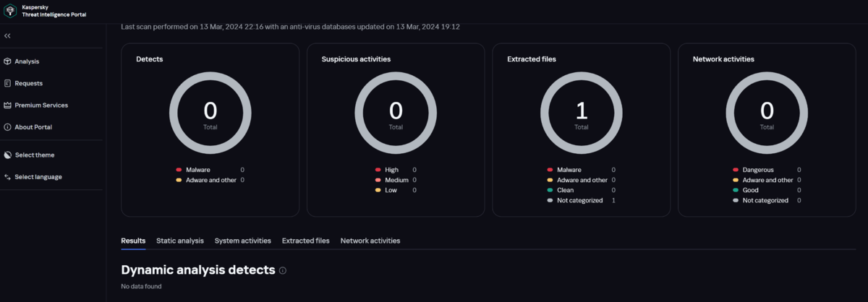Viewport: 868px width, 302px height.
Task: Click green Clean dot in Extracted files
Action: click(550, 190)
